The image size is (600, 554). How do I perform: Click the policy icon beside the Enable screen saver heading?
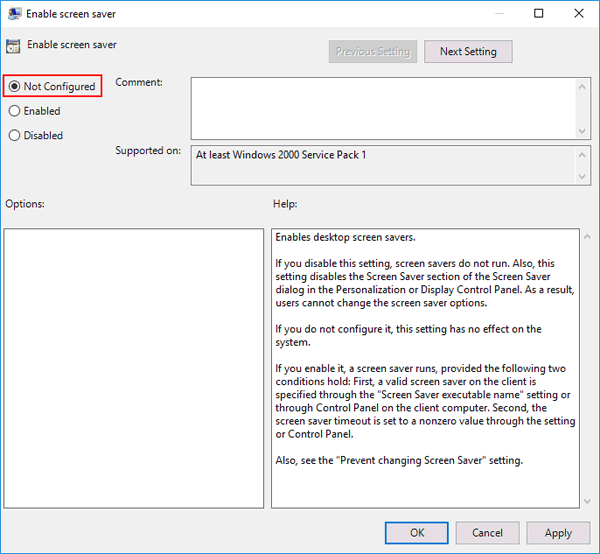tap(13, 46)
